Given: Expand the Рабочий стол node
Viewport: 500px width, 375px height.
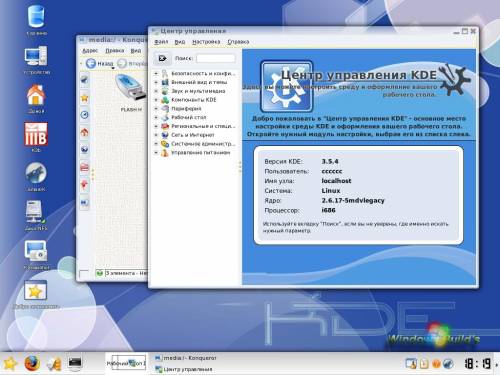Looking at the screenshot, I should click(x=156, y=117).
